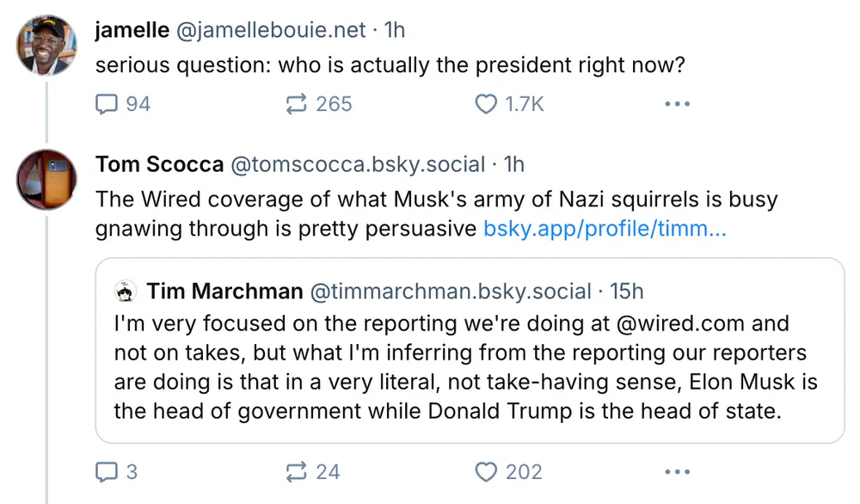860x504 pixels.
Task: Open more options on Tom Scocca's post
Action: pyautogui.click(x=678, y=471)
